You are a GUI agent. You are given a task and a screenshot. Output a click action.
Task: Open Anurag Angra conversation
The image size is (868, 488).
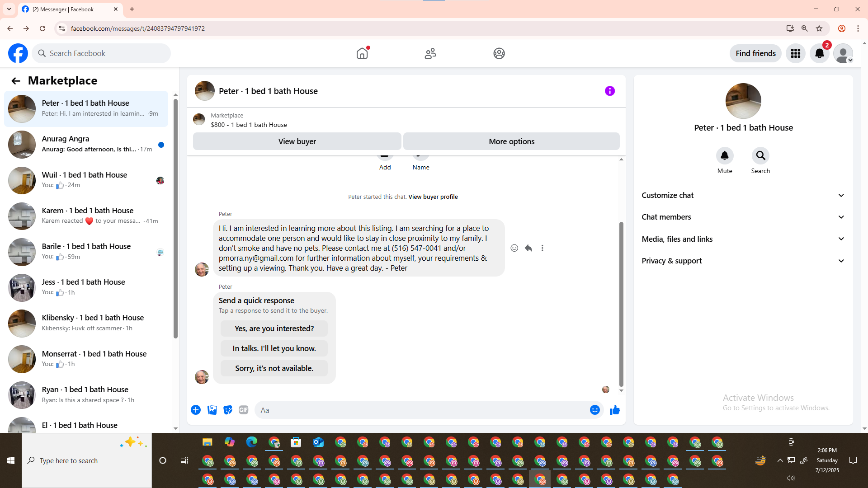[86, 144]
